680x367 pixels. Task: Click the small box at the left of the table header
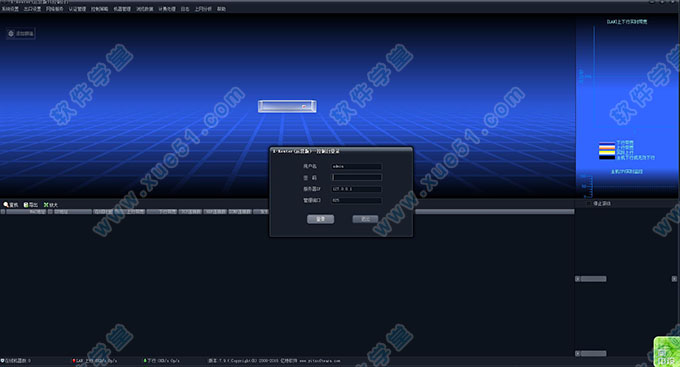(x=3, y=212)
